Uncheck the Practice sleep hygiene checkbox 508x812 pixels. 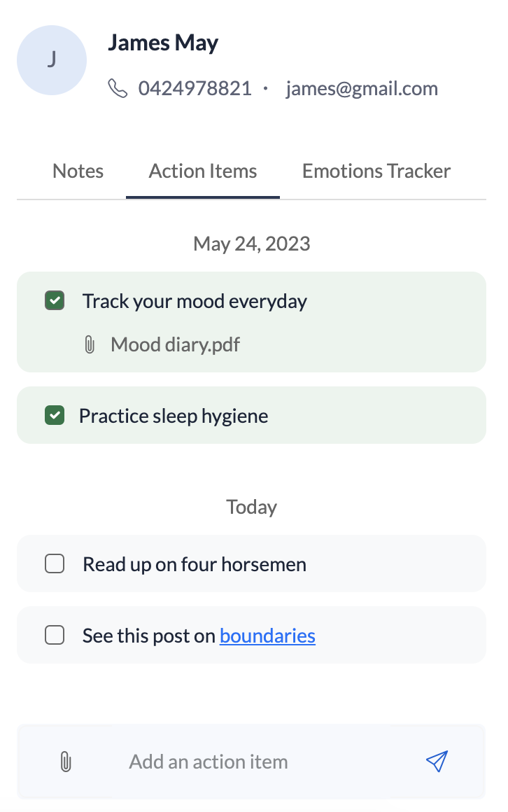[x=55, y=416]
